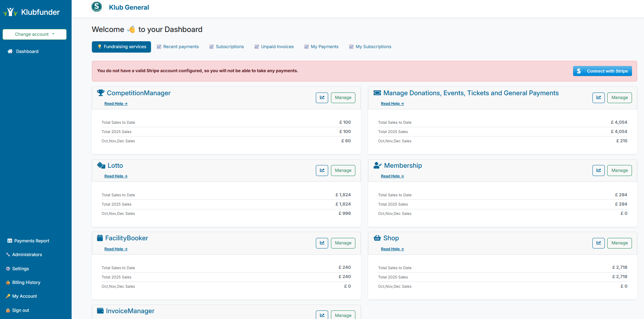This screenshot has width=644, height=319.
Task: View the Shop chart statistics icon
Action: (x=598, y=243)
